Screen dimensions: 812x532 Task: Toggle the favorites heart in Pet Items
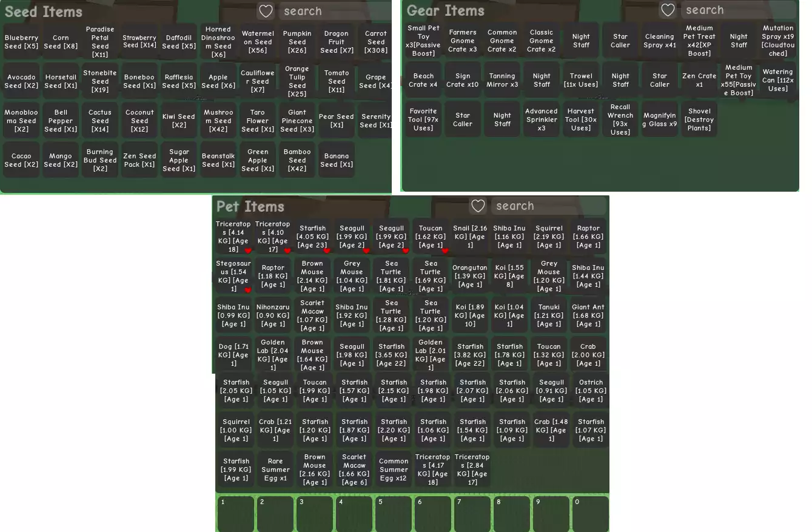pyautogui.click(x=478, y=206)
